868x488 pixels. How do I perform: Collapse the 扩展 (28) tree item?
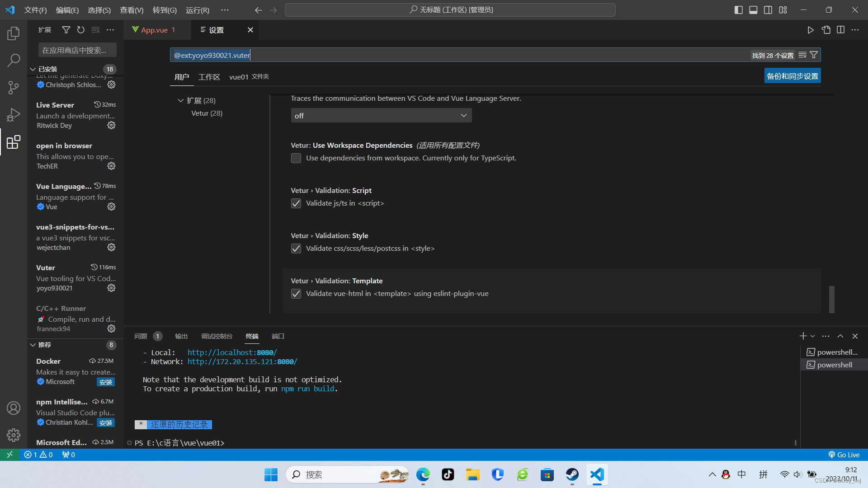click(x=180, y=100)
